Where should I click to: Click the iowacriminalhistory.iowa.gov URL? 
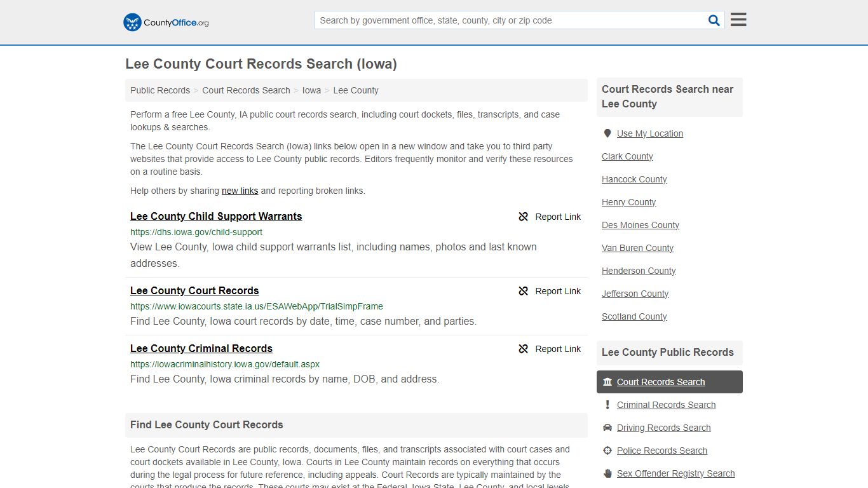point(225,364)
